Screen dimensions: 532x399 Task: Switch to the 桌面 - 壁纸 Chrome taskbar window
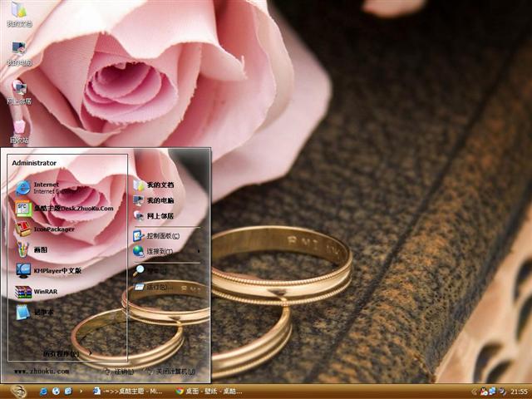point(209,392)
